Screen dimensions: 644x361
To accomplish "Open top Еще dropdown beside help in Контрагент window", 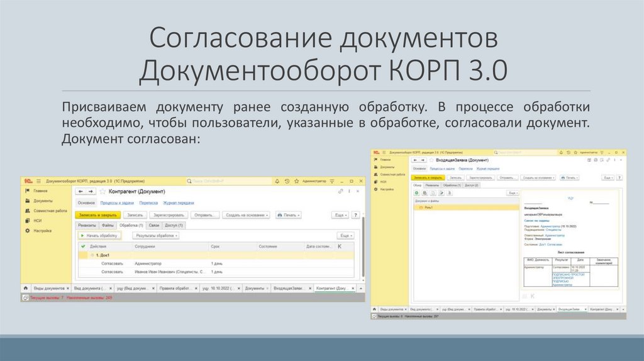I will (x=340, y=215).
